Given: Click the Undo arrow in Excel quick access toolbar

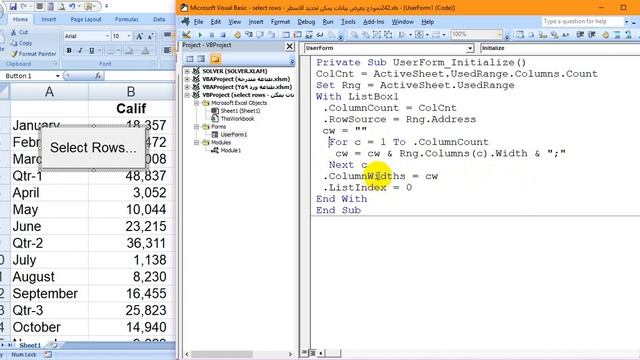Looking at the screenshot, I should tap(73, 7).
